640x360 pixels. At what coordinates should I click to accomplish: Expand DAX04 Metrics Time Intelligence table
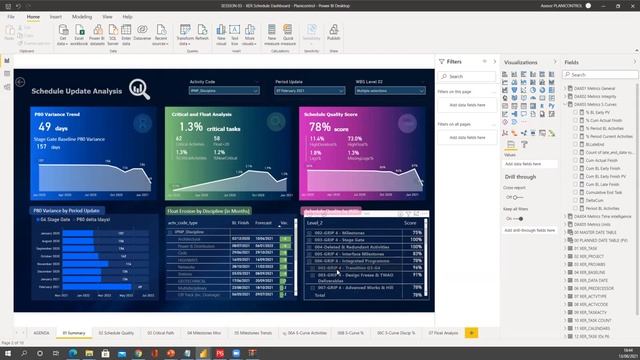[x=565, y=216]
